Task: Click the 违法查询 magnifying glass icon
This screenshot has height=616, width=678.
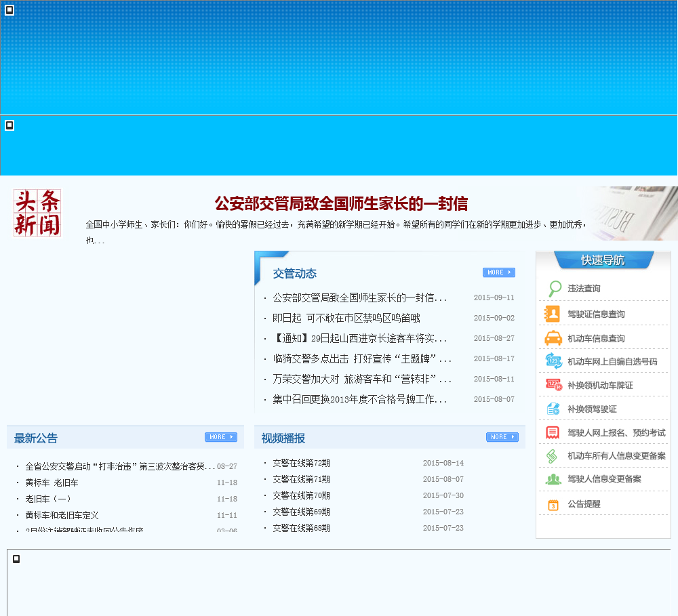Action: click(555, 289)
